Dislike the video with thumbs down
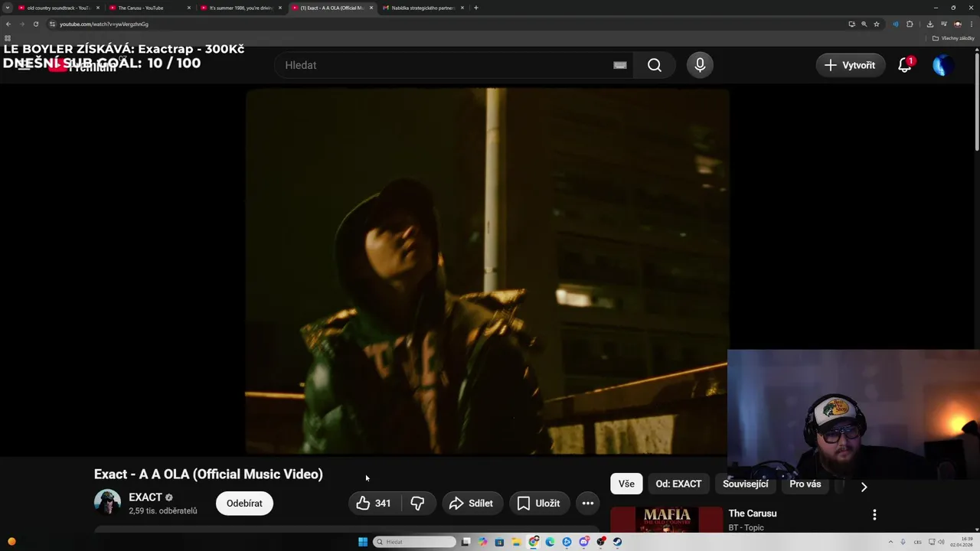 point(417,503)
